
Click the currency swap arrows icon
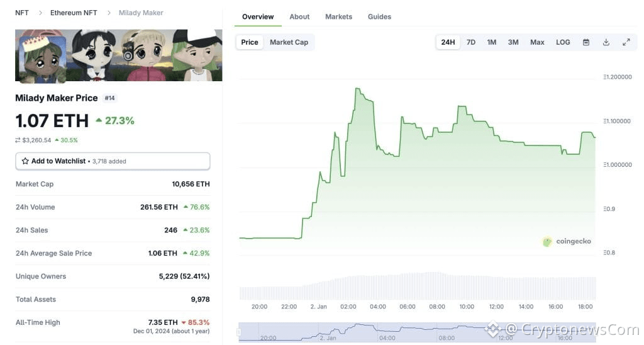pos(18,140)
